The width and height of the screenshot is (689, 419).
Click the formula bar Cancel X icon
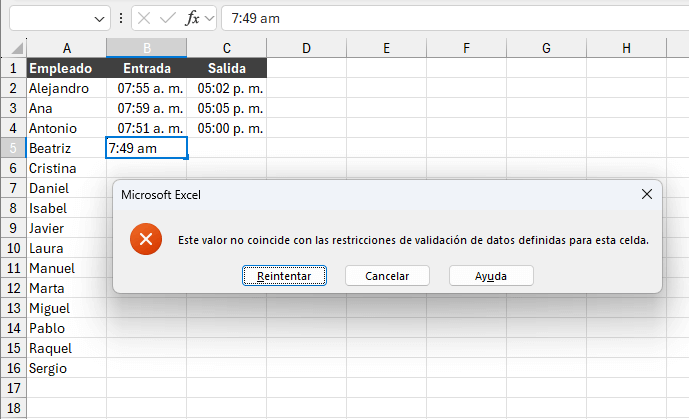[x=144, y=18]
